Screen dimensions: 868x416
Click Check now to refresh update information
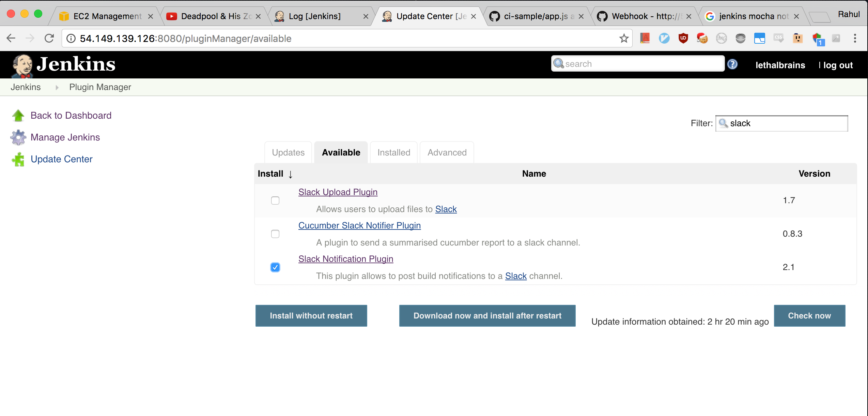point(810,315)
